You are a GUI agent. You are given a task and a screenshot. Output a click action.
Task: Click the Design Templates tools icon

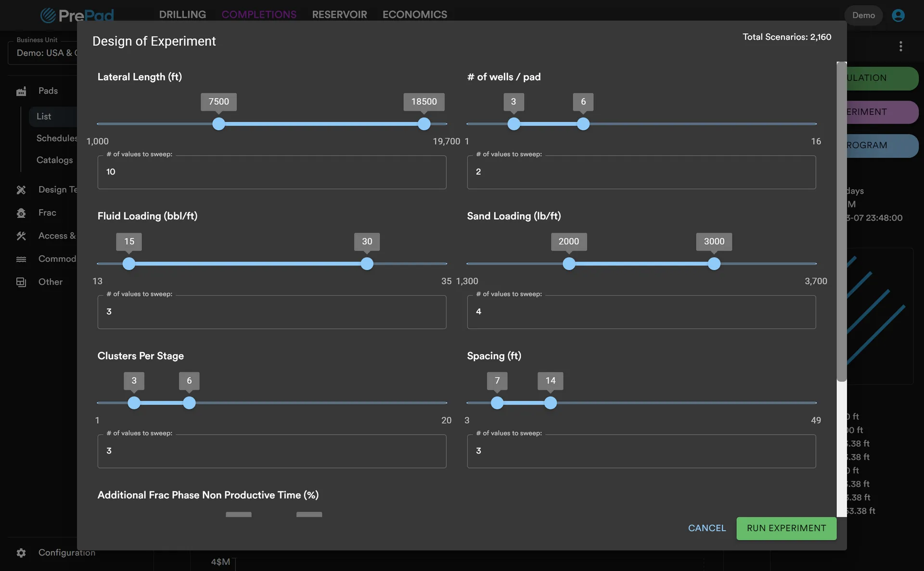(21, 190)
